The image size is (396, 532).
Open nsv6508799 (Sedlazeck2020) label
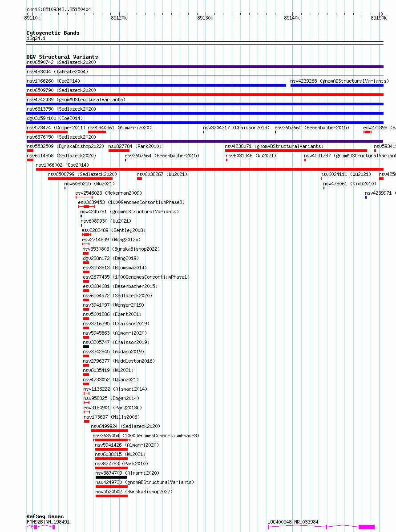click(x=82, y=174)
